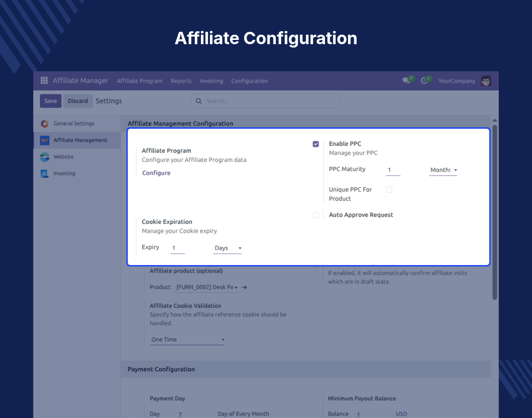
Task: Click the cookie Expiry value field
Action: [x=178, y=248]
